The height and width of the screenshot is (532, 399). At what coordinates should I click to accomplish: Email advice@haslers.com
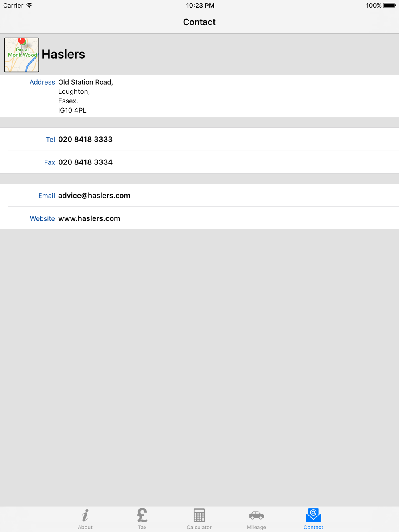coord(94,196)
